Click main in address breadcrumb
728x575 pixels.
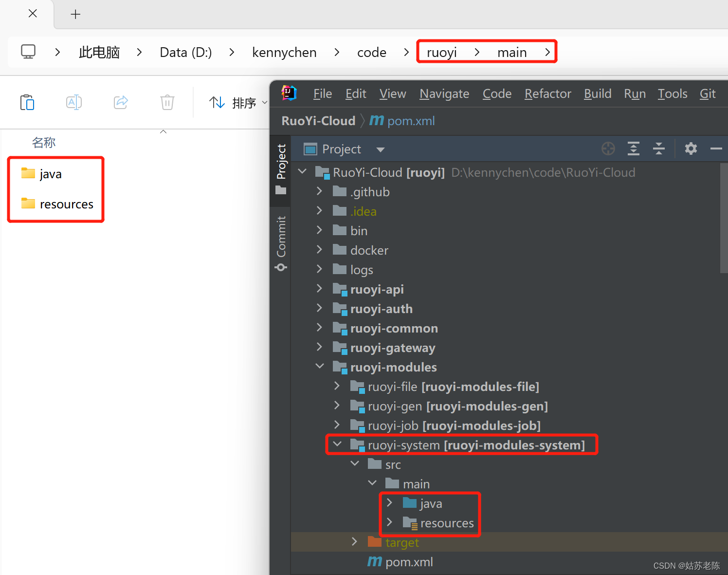[512, 52]
